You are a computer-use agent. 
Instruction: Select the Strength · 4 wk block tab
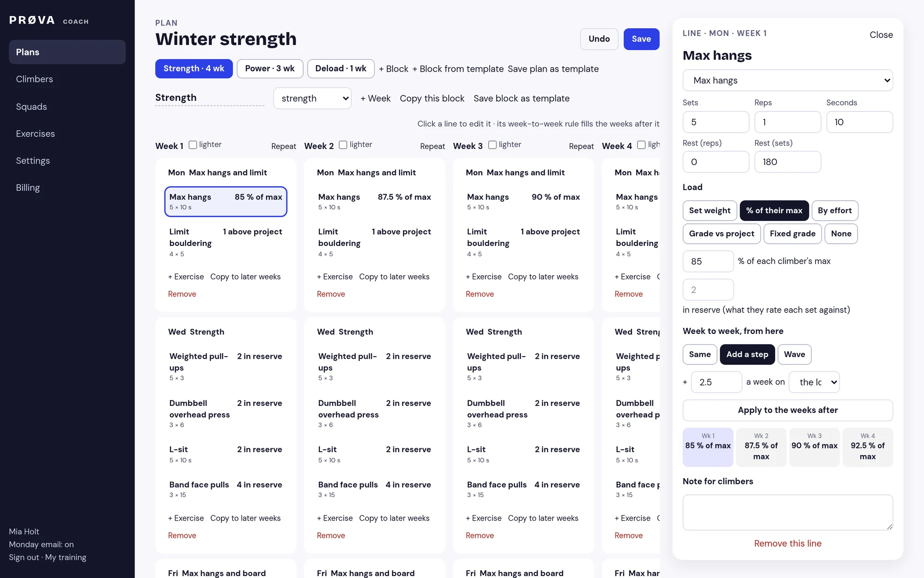194,68
